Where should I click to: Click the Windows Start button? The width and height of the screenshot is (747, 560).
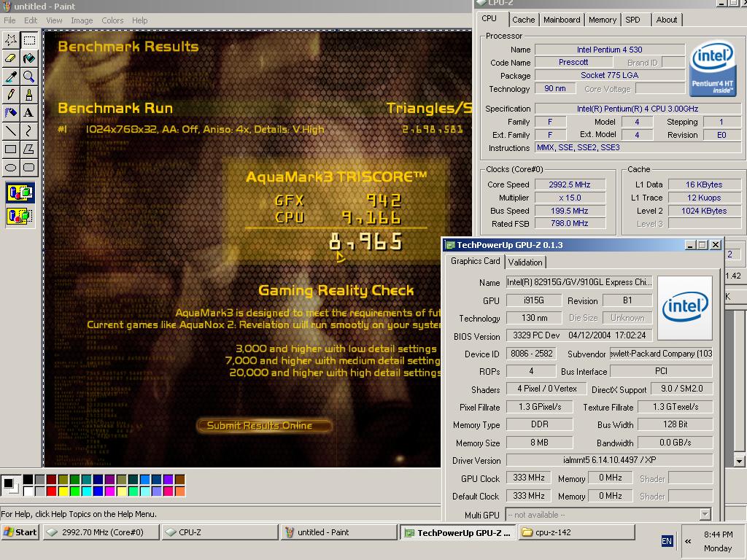pos(20,532)
